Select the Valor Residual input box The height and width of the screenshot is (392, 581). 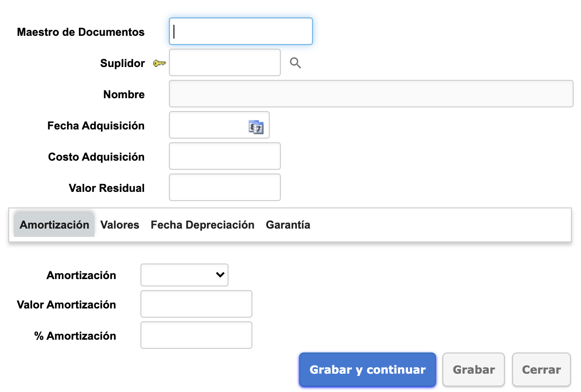[225, 187]
